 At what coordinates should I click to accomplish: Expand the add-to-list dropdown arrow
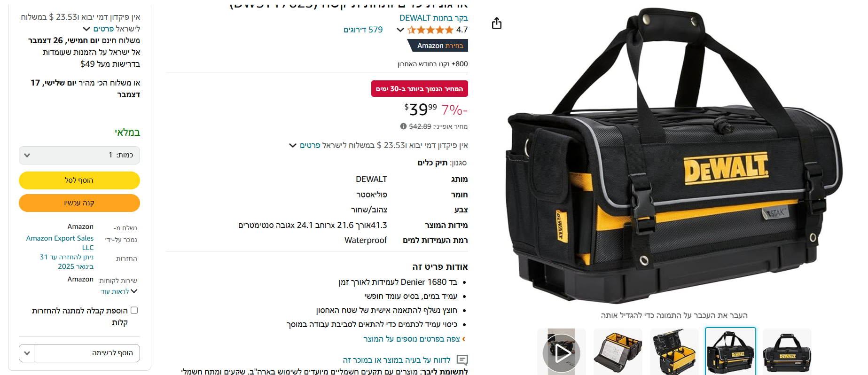pyautogui.click(x=27, y=353)
